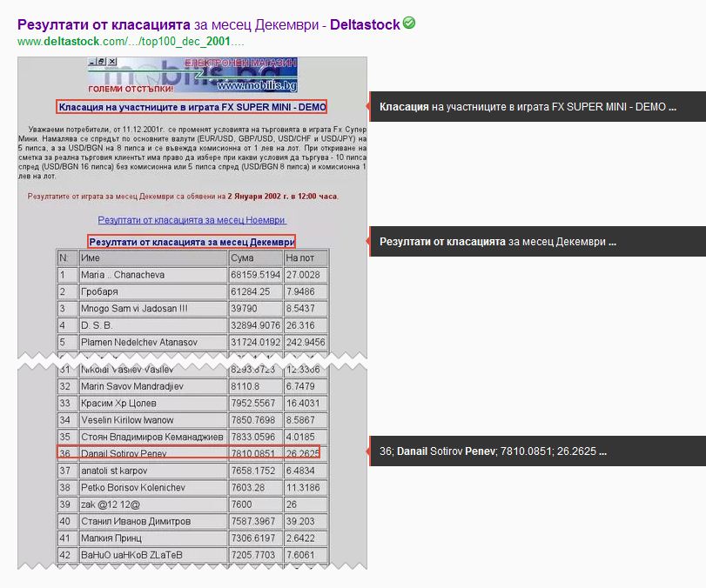Click the 'Сума' table column header
This screenshot has height=588, width=706.
click(x=256, y=258)
